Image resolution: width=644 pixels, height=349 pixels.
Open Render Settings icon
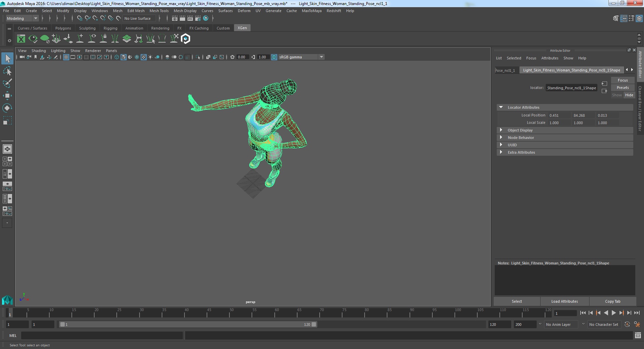pos(198,18)
